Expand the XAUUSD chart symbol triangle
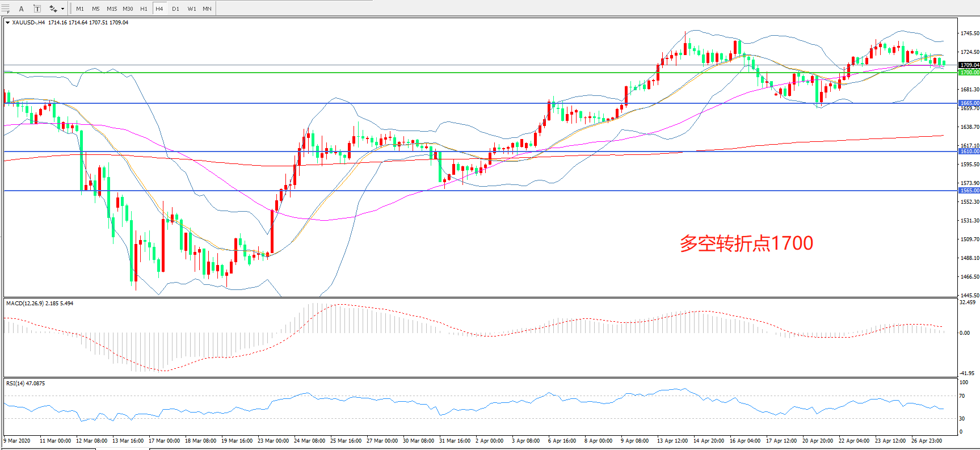980x450 pixels. click(x=7, y=23)
